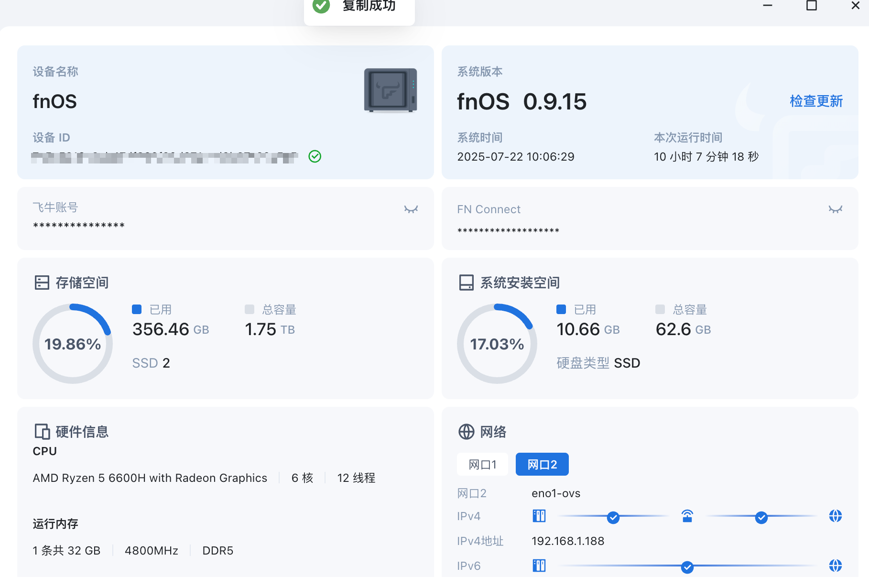Click the 12 线程 thread count
The image size is (869, 588).
pyautogui.click(x=356, y=478)
